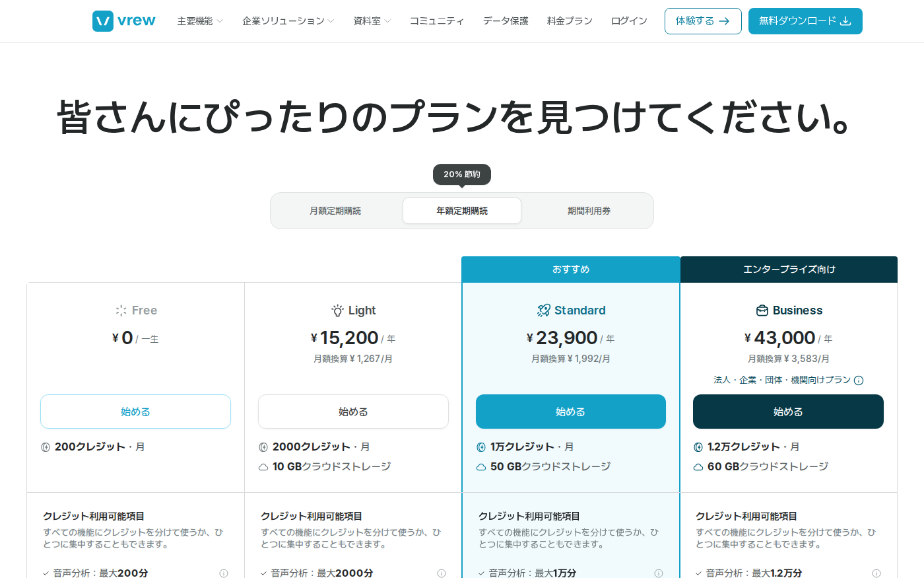Screen dimensions: 924x578
Task: Click the info icon for 音声分析：最大200分
Action: coord(224,573)
